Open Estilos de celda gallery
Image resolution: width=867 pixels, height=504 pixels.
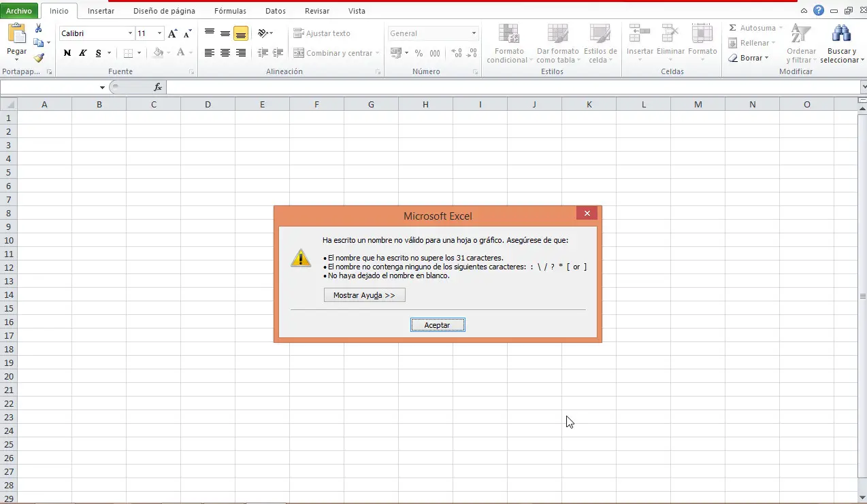click(x=600, y=44)
